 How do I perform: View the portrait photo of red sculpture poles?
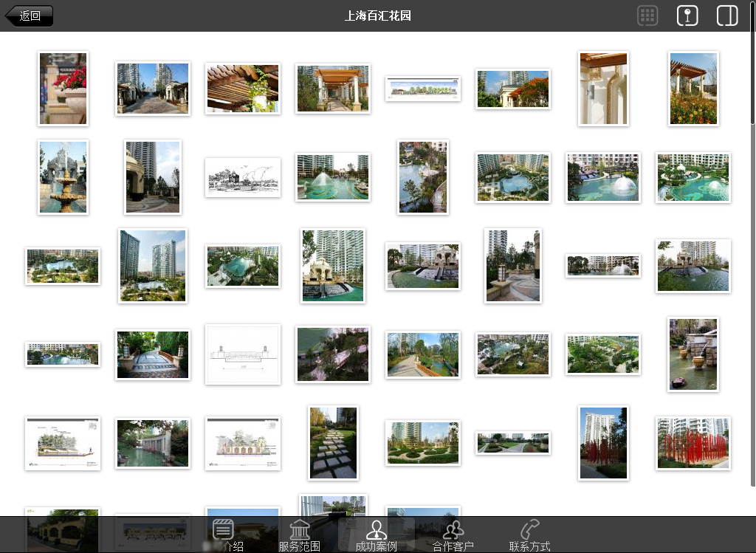tap(604, 443)
